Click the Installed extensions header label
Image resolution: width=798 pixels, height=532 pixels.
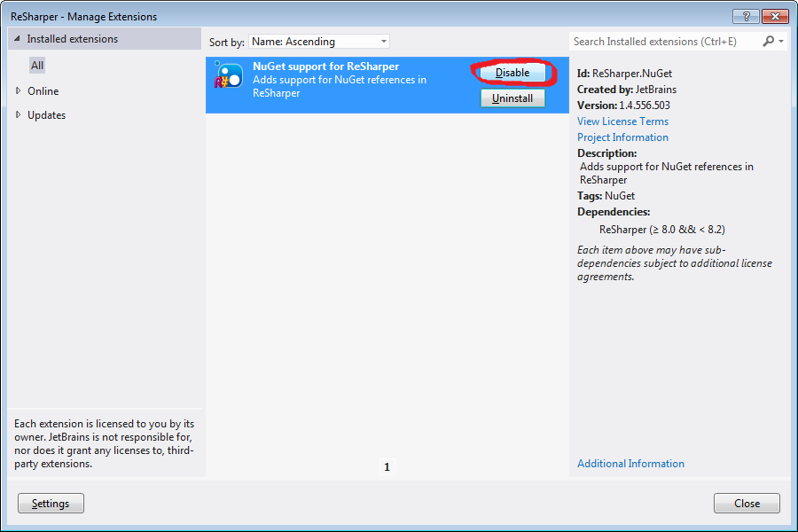[x=73, y=39]
